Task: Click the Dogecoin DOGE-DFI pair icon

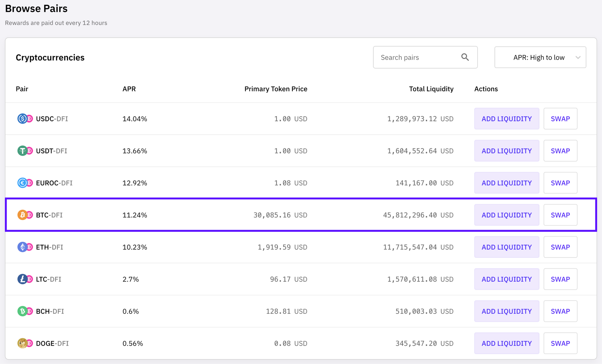Action: 23,343
